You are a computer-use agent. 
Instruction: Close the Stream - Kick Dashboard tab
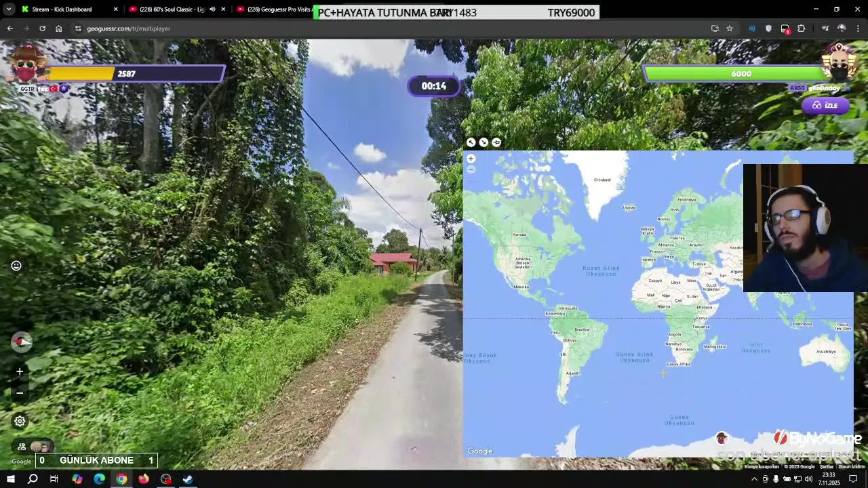pos(115,9)
